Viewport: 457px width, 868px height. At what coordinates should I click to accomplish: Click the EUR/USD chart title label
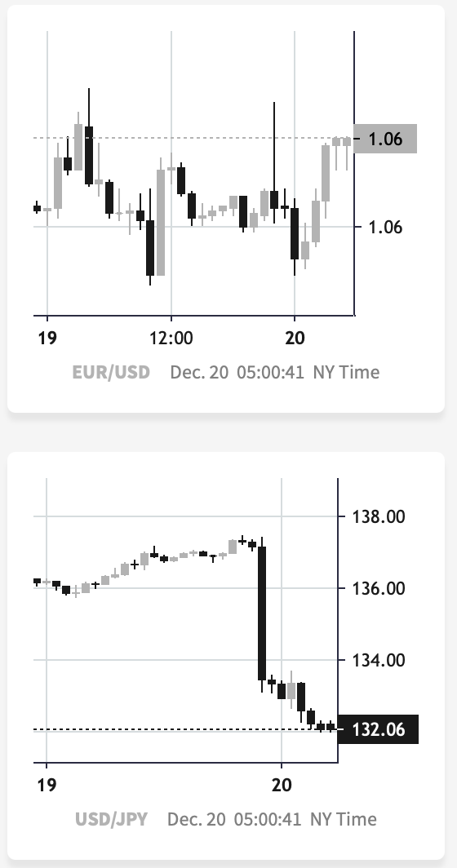[x=111, y=372]
